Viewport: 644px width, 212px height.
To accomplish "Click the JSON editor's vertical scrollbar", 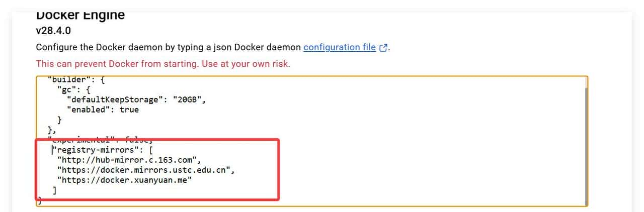I will point(586,141).
